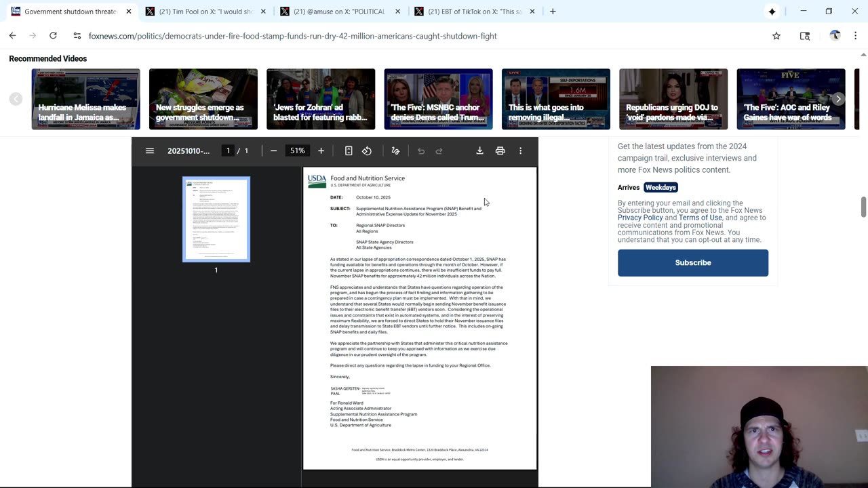Click the October 10, 2025 date text
The image size is (868, 488).
(373, 197)
